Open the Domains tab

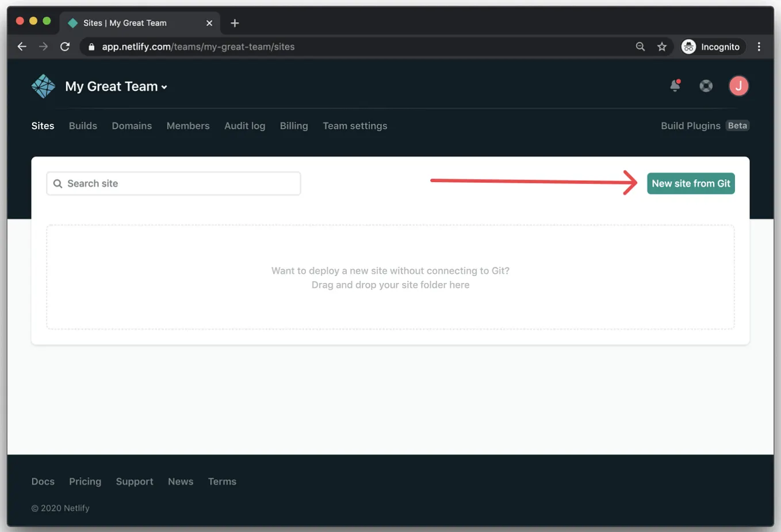[x=132, y=126]
